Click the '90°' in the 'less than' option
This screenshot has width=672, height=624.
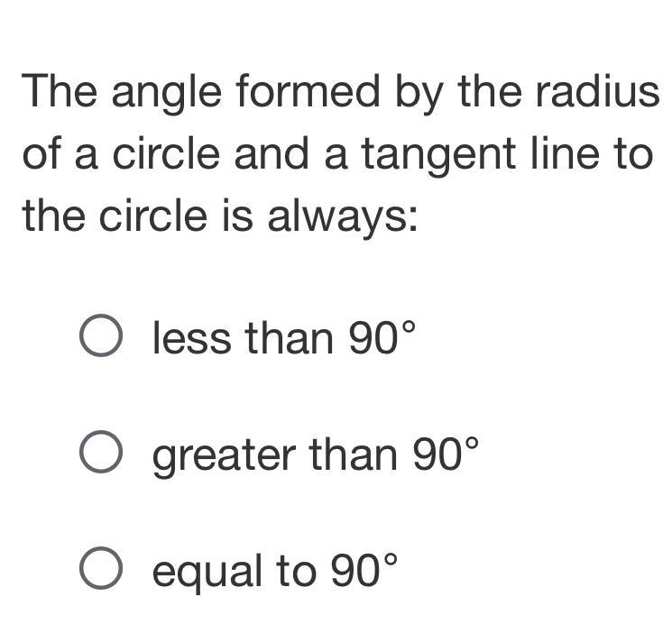tap(382, 337)
